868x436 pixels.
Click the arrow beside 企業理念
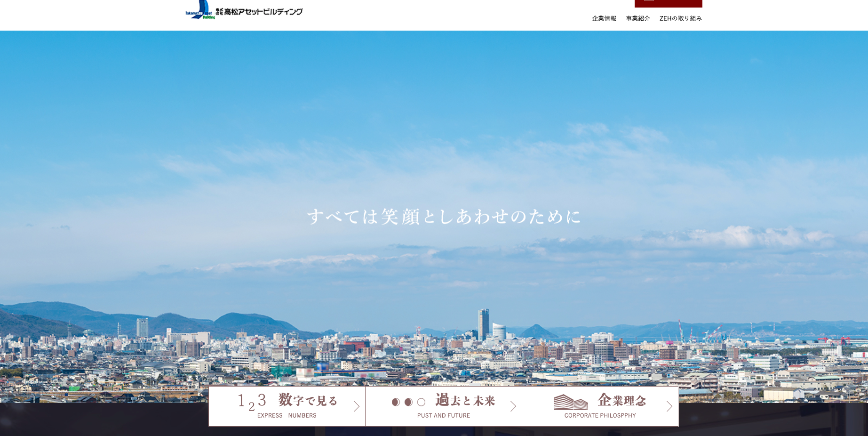[x=669, y=406]
